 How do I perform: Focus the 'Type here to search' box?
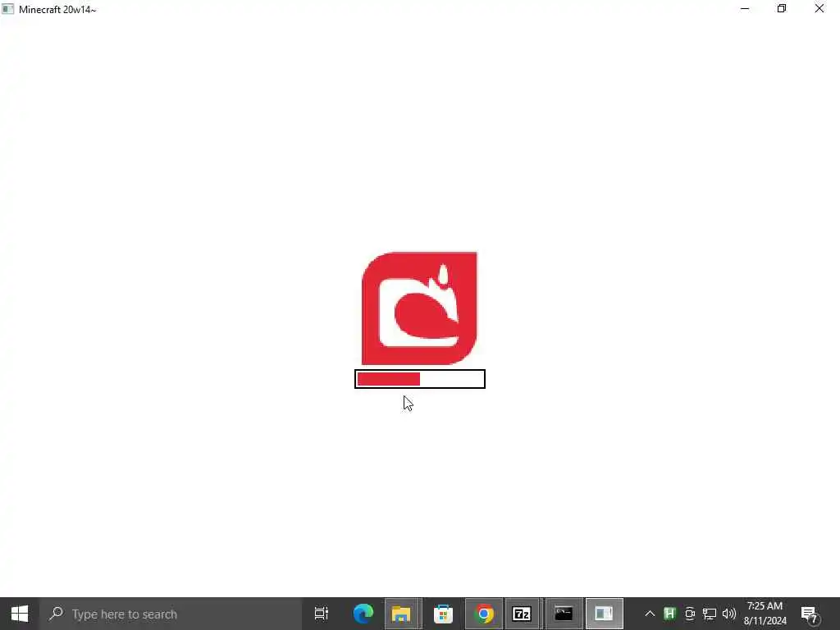pyautogui.click(x=171, y=614)
